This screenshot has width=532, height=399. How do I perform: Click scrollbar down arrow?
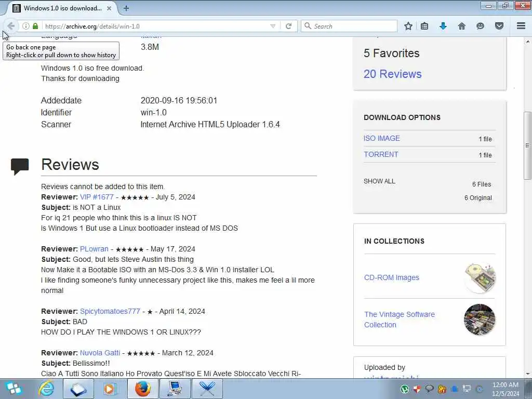pos(528,374)
